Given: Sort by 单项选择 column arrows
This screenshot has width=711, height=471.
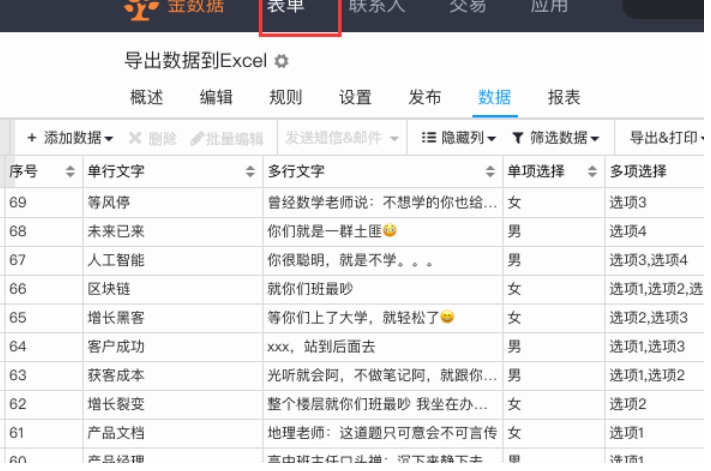Looking at the screenshot, I should click(592, 171).
